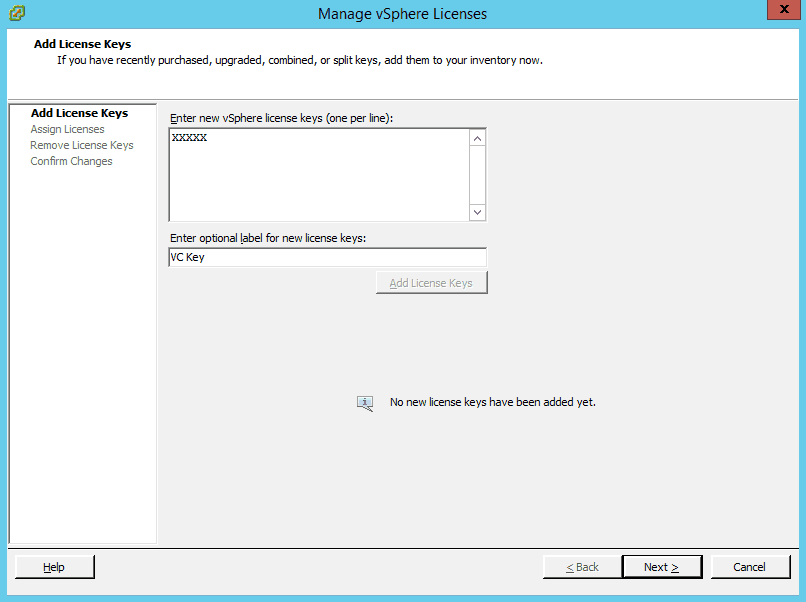Cancel the license wizard
The height and width of the screenshot is (602, 806).
tap(750, 567)
